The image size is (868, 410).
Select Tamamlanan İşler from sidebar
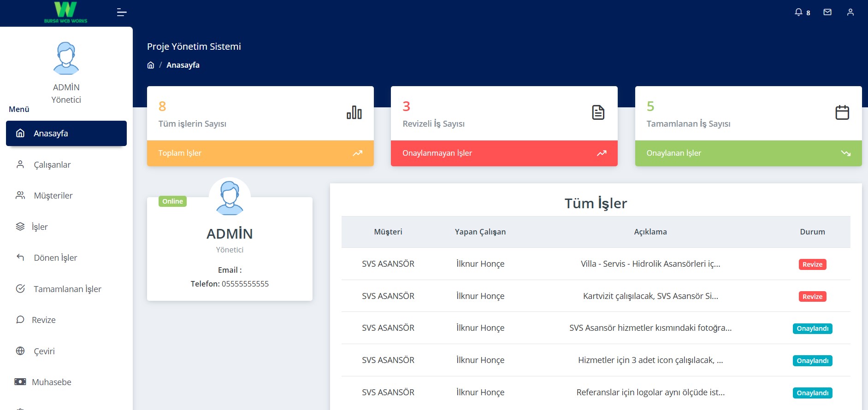tap(67, 289)
